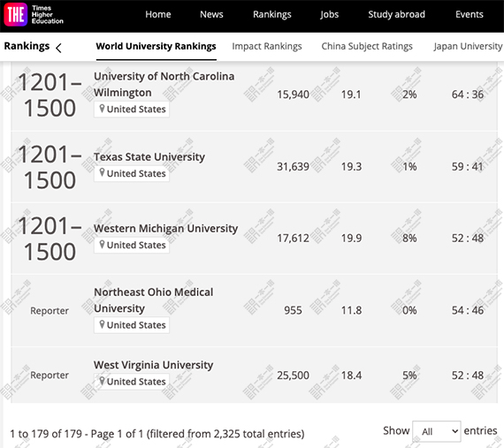Select student count 15,940
The height and width of the screenshot is (448, 504).
point(293,95)
